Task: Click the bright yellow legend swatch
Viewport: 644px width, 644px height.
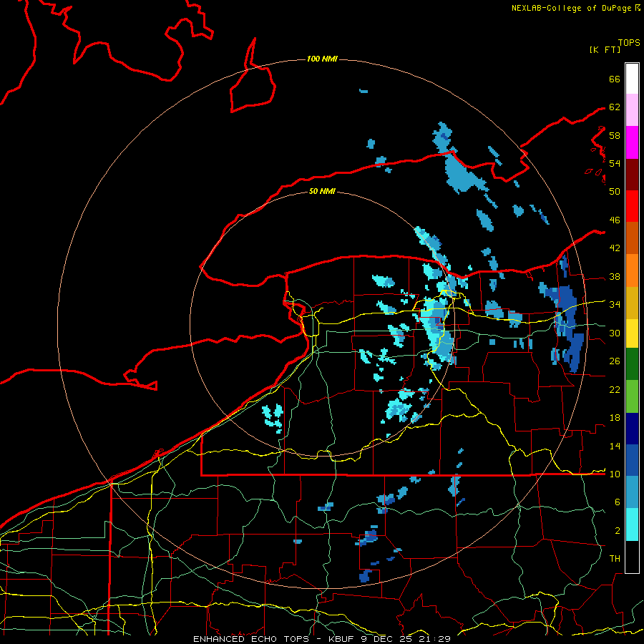Action: 632,333
